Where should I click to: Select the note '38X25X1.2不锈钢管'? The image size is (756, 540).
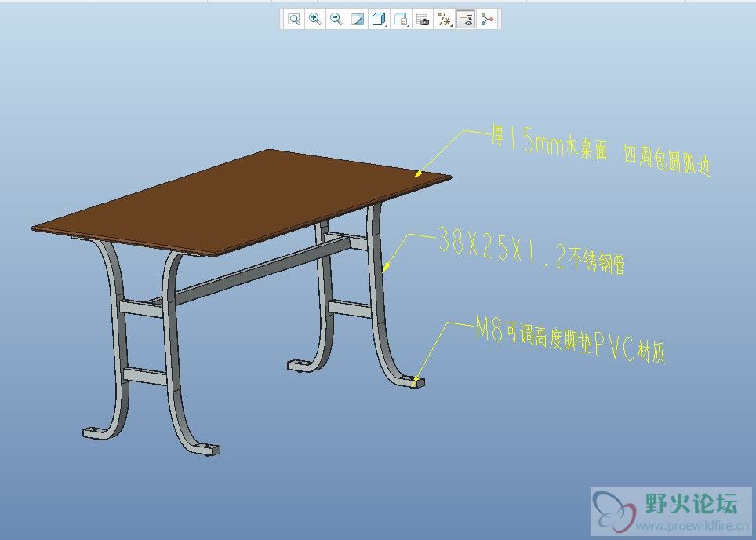(532, 251)
